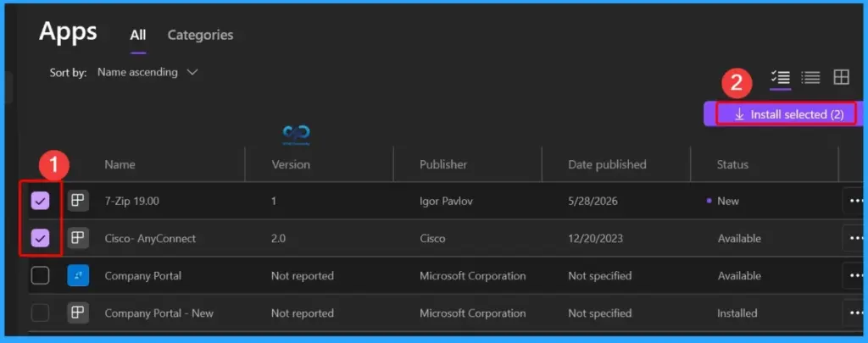Viewport: 868px width, 343px height.
Task: Sort by the Version column header
Action: click(291, 164)
